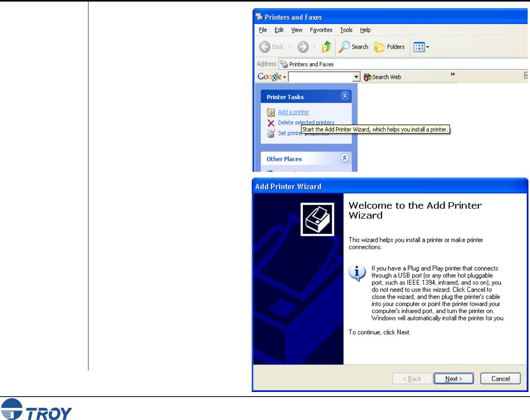Show more Google toolbar items chevron

pyautogui.click(x=453, y=74)
